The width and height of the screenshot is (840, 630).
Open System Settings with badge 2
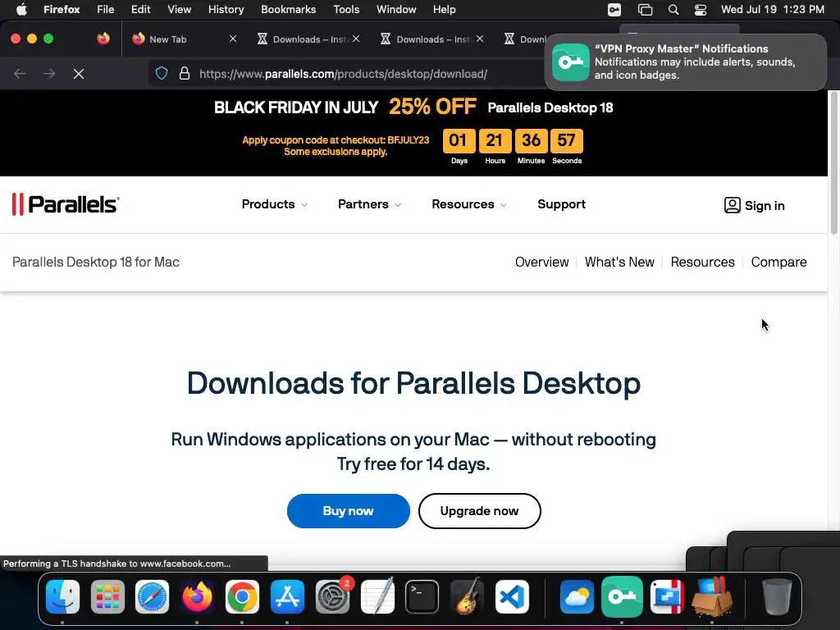[x=332, y=596]
